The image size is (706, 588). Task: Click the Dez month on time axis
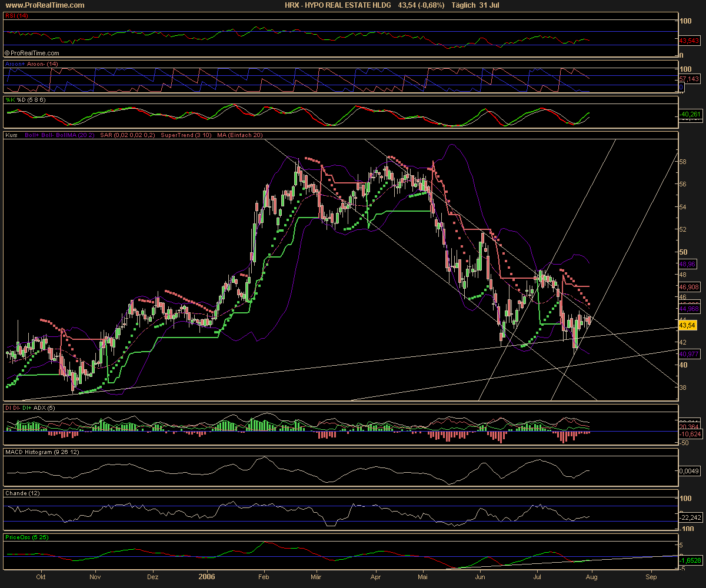pos(152,577)
